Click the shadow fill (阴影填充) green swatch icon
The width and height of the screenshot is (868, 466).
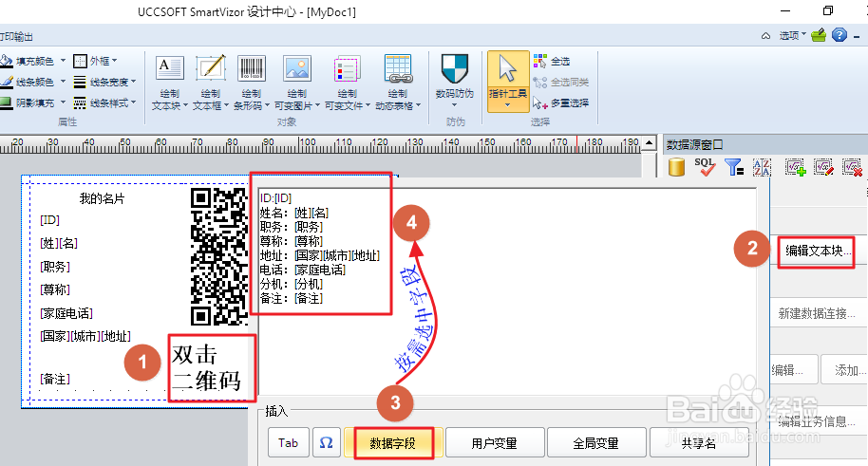coord(6,103)
